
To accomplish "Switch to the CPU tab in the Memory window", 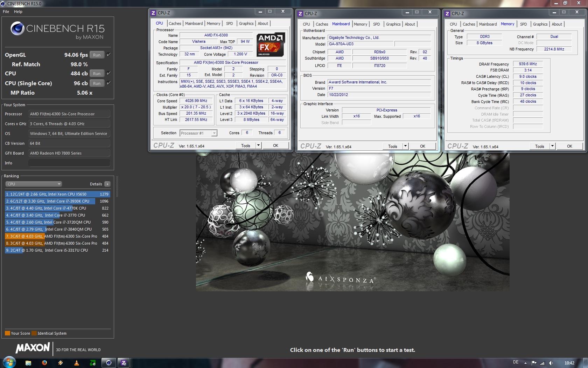I will (454, 24).
